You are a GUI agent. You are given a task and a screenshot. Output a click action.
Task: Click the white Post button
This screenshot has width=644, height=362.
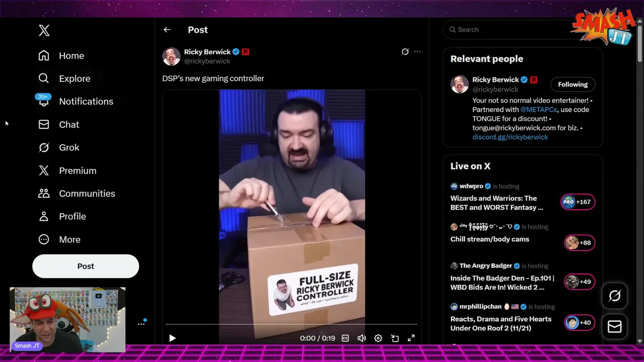click(x=86, y=266)
